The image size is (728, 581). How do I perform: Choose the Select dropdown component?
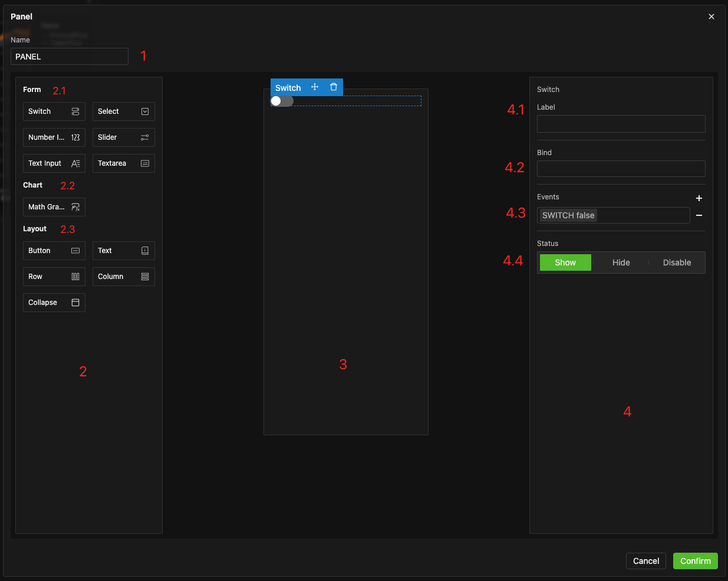(x=123, y=111)
